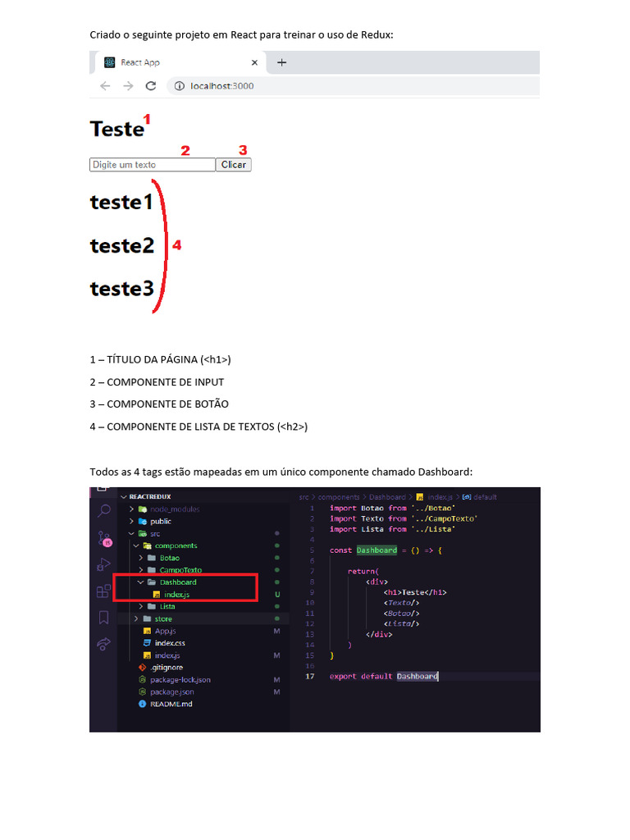Click the site info icon beside localhost:3000
Image resolution: width=630 pixels, height=840 pixels.
click(180, 85)
